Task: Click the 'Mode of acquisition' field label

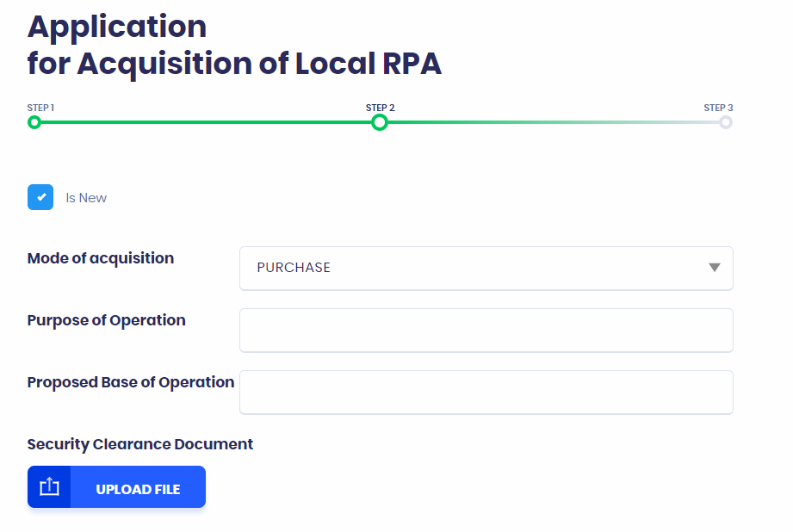Action: 101,258
